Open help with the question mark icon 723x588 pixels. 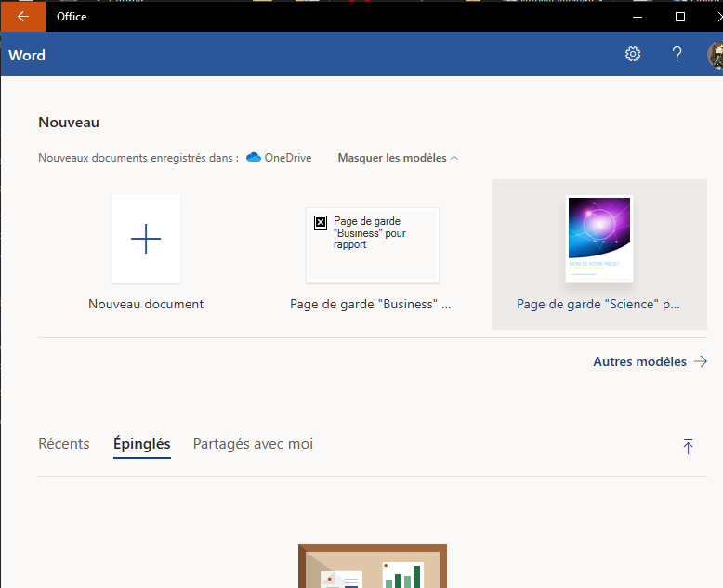click(677, 54)
